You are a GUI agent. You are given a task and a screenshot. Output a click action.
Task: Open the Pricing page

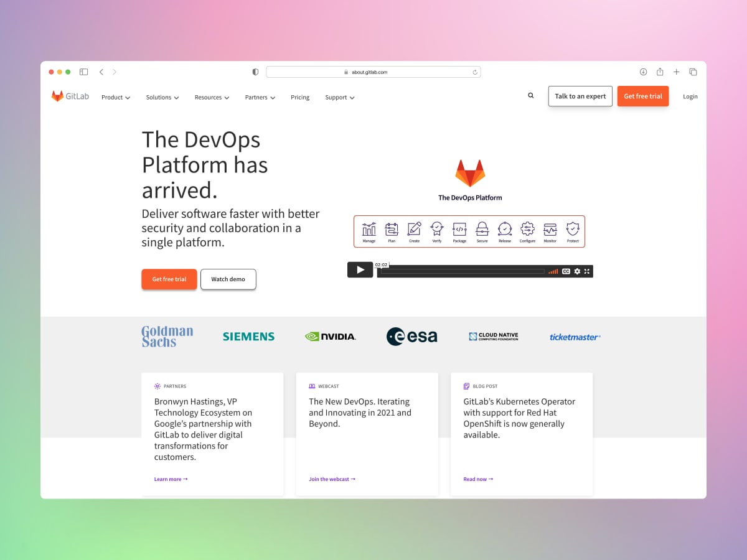coord(300,97)
